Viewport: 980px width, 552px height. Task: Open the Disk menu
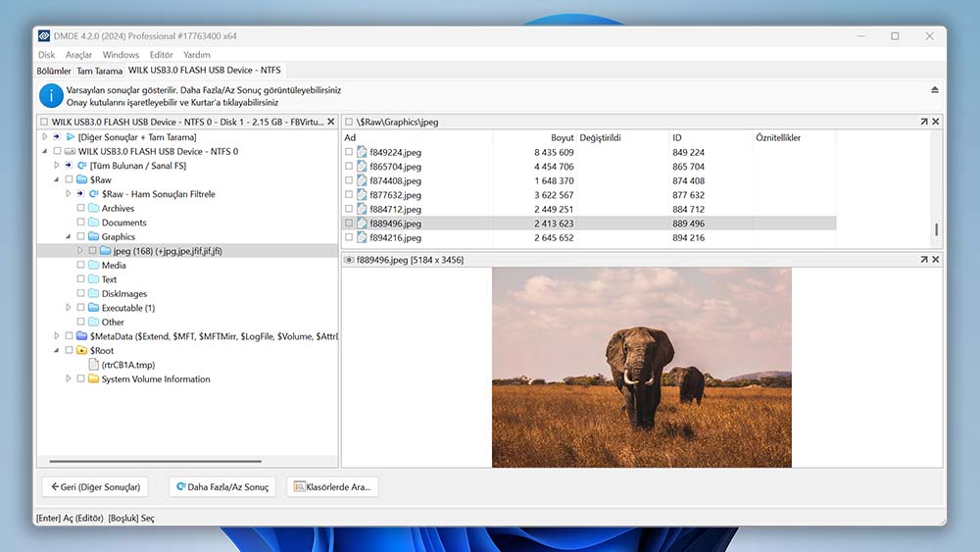point(46,55)
